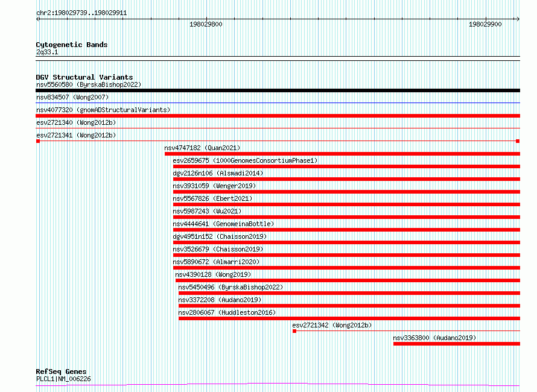The height and width of the screenshot is (392, 537).
Task: Open variant dgv2126n106 (Alsmadi2014)
Action: click(x=218, y=173)
